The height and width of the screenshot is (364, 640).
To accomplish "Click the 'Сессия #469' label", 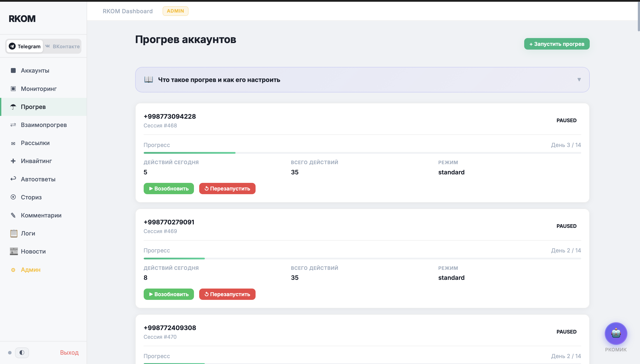I will click(160, 231).
